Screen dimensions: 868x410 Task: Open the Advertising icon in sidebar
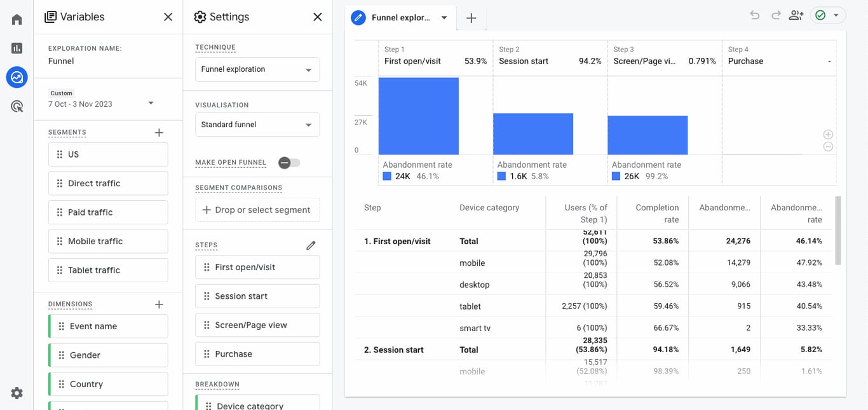click(17, 107)
